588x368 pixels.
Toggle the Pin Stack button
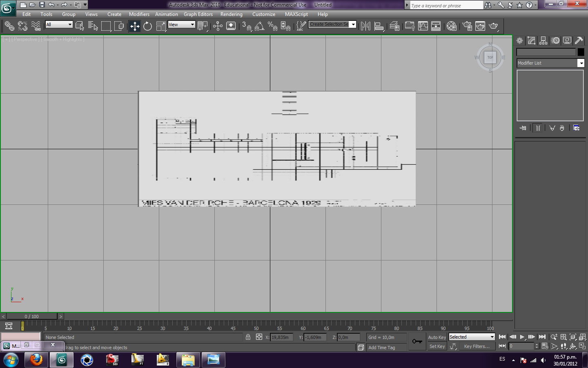click(x=523, y=128)
